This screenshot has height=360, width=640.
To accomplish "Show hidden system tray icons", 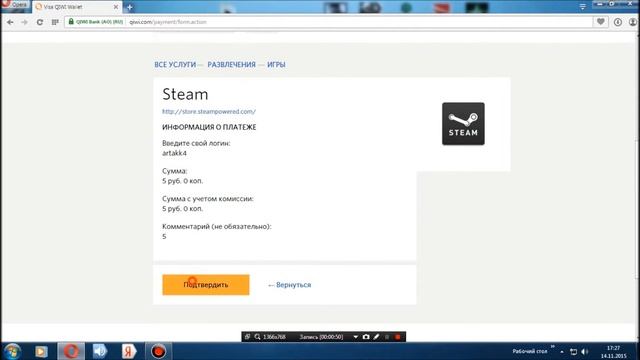I will pos(562,351).
